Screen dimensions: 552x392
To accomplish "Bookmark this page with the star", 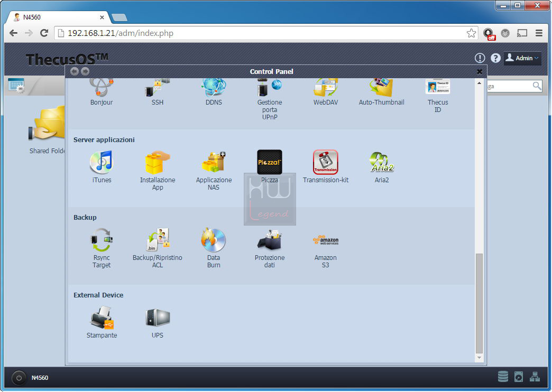I will pyautogui.click(x=471, y=33).
